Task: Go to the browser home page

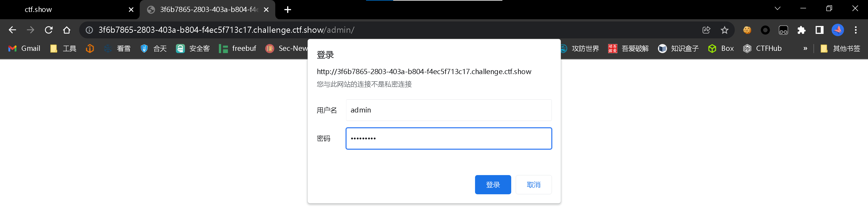Action: pos(67,30)
